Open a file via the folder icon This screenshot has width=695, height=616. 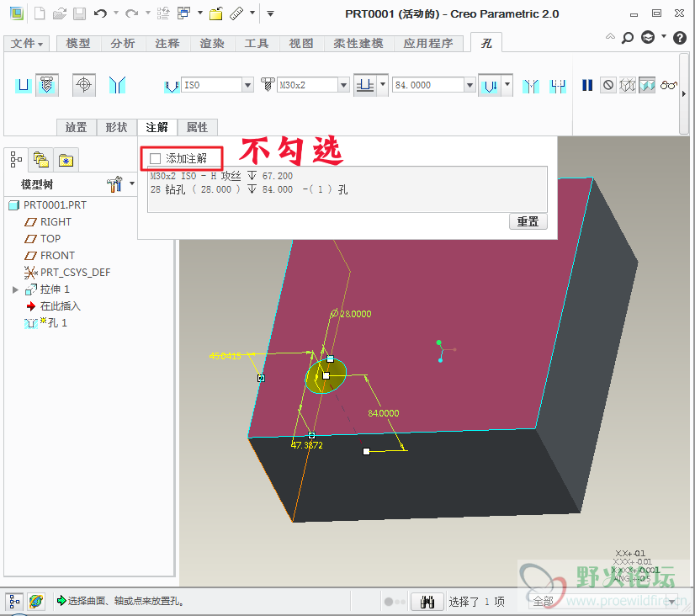60,13
